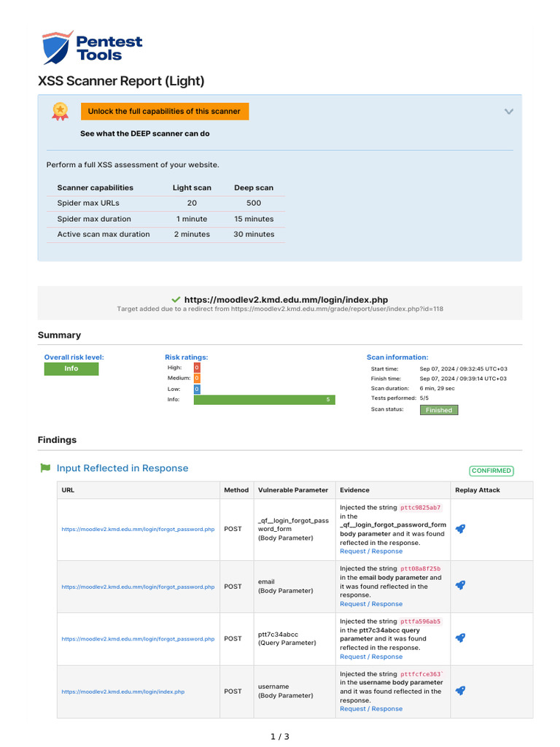This screenshot has width=560, height=747.
Task: Click the green flag finding icon
Action: pos(45,468)
